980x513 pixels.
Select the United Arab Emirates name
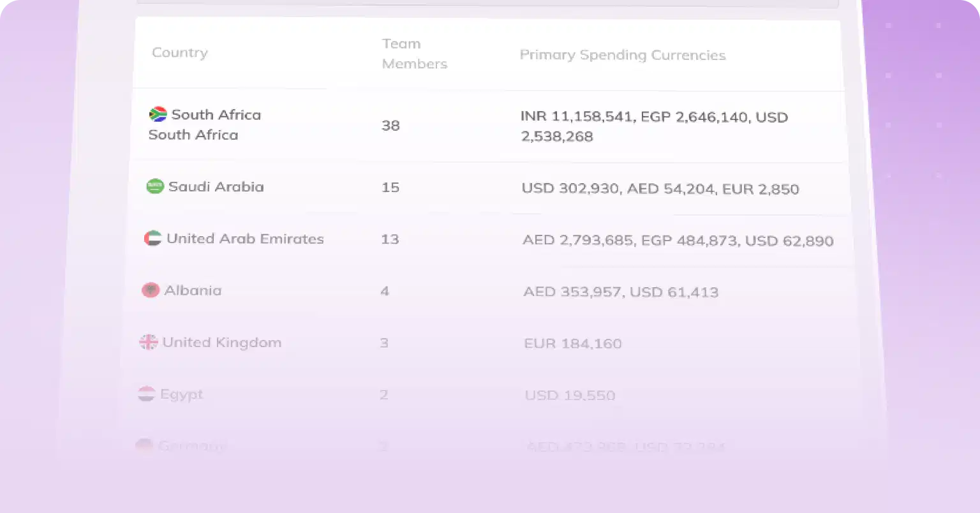pos(245,239)
